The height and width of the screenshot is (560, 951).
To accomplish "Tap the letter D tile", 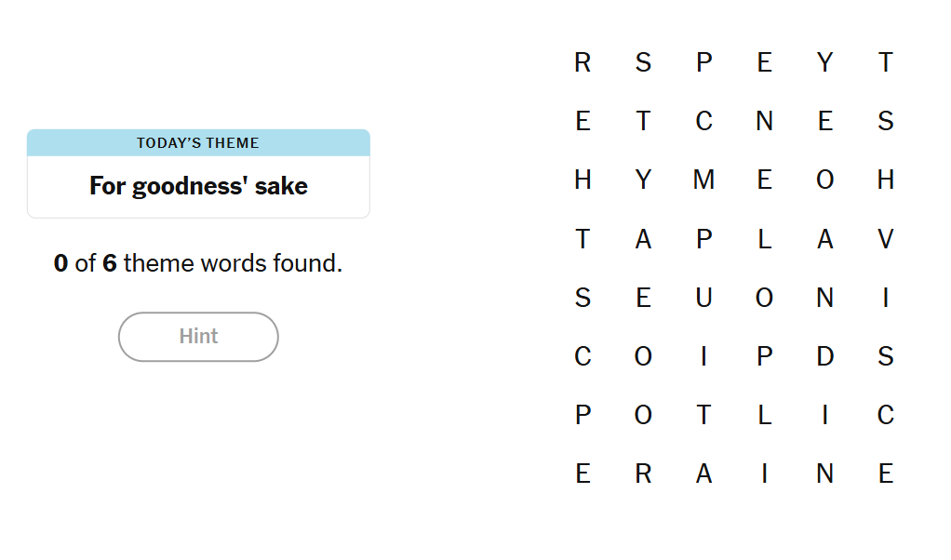I will [x=824, y=356].
